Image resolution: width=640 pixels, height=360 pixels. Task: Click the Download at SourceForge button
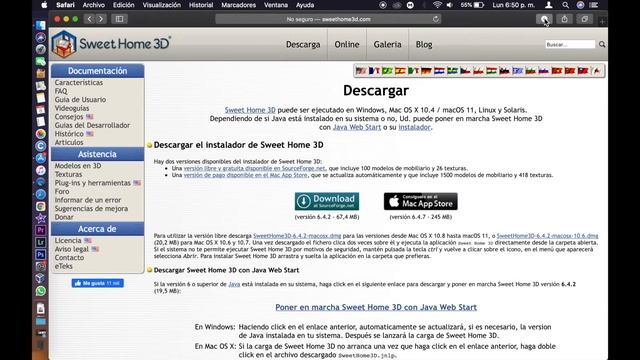(x=327, y=201)
